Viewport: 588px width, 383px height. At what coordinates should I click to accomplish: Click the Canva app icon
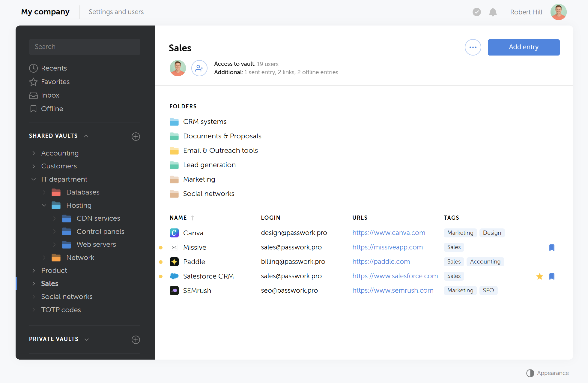(x=174, y=233)
